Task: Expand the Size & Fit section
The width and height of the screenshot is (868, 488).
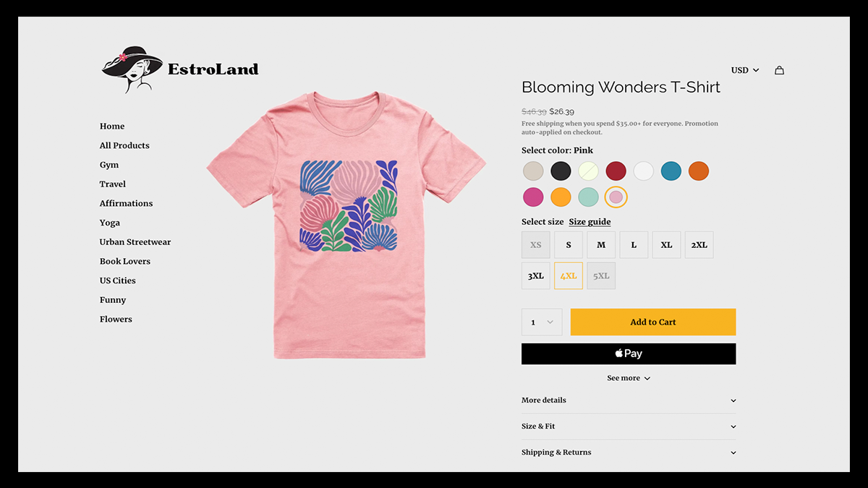Action: pos(628,427)
